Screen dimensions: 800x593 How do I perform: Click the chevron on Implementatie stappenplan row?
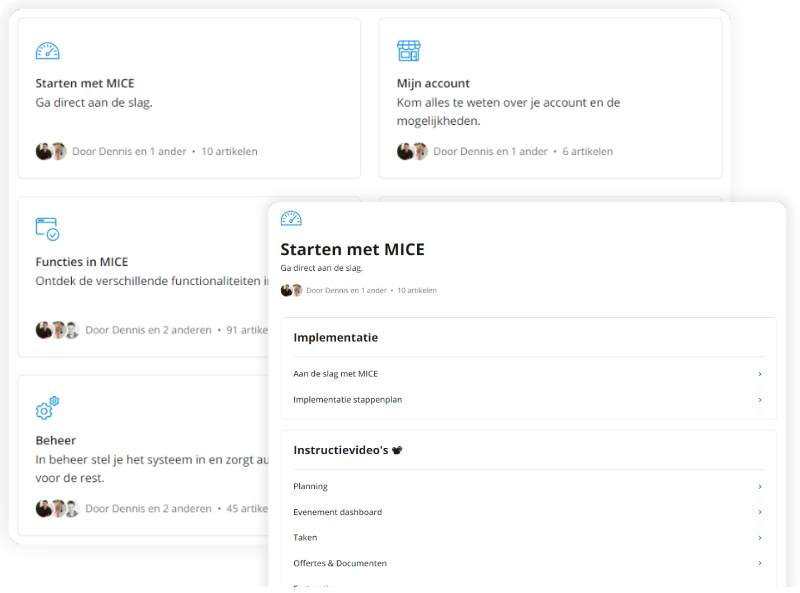[x=760, y=400]
